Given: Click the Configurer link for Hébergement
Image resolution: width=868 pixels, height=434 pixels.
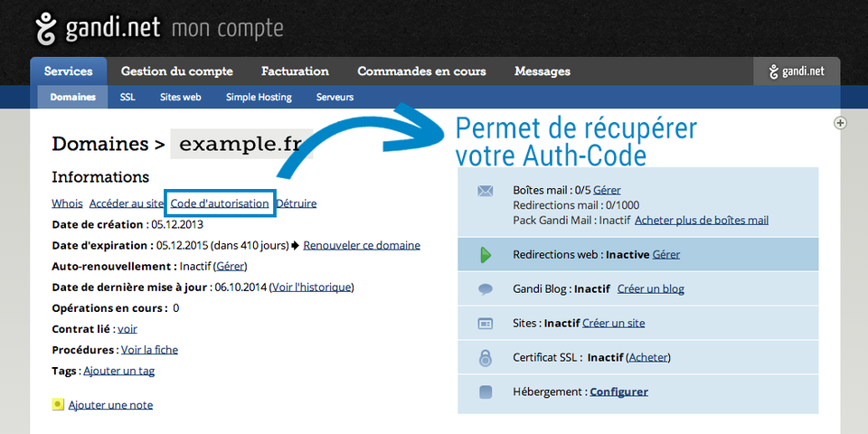Looking at the screenshot, I should [x=618, y=392].
